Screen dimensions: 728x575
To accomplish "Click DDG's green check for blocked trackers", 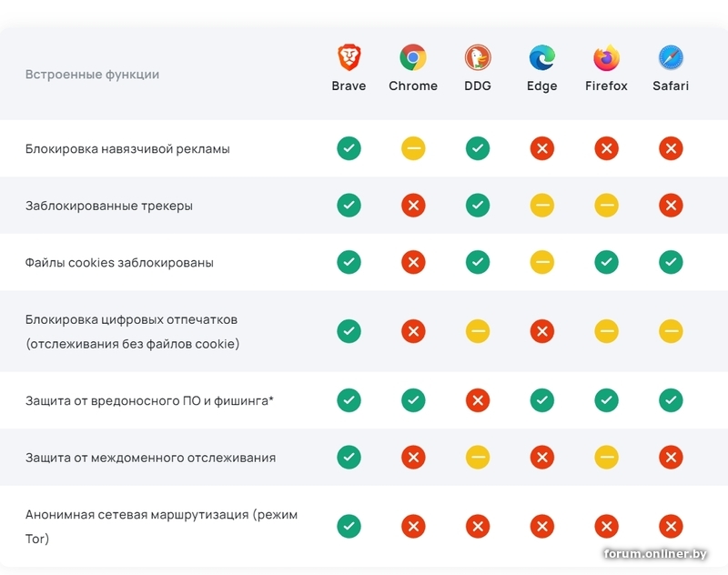I will click(478, 206).
